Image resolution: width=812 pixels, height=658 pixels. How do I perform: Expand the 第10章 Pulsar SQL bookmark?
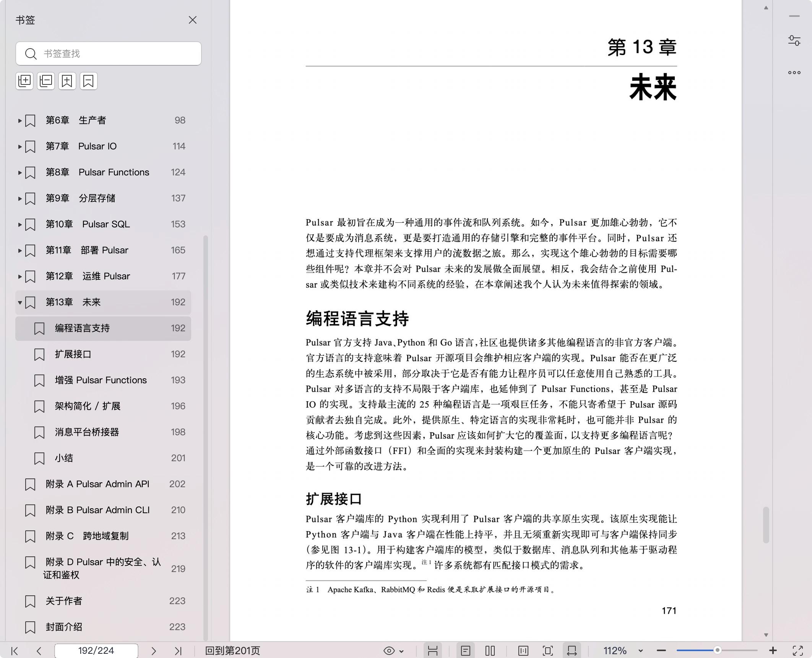tap(19, 224)
